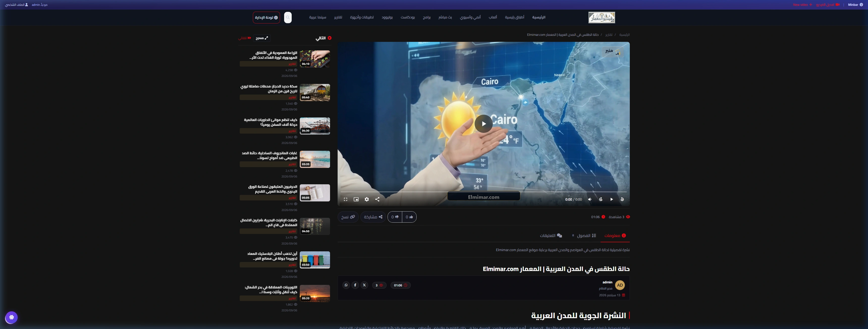Share on WhatsApp icon
The image size is (868, 329).
pos(346,285)
